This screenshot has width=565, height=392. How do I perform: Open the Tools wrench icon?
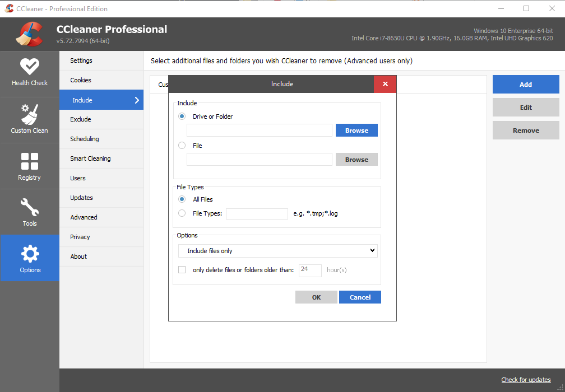30,207
